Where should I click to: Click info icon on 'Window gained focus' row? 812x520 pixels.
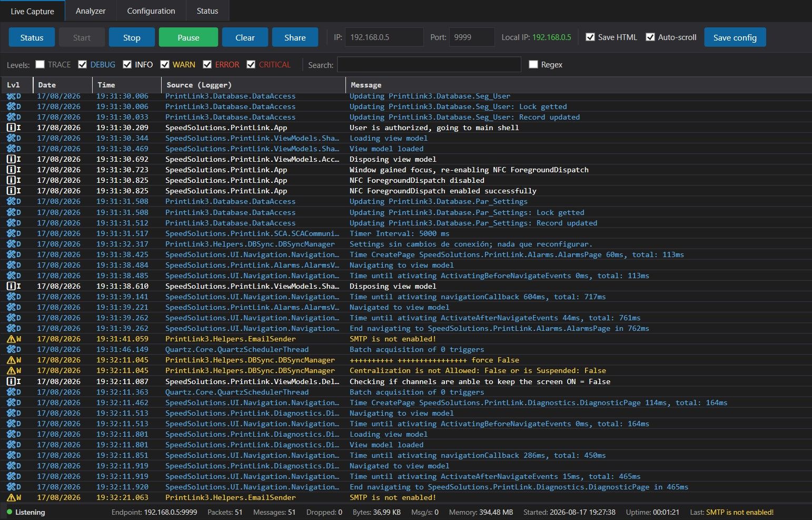pos(11,170)
